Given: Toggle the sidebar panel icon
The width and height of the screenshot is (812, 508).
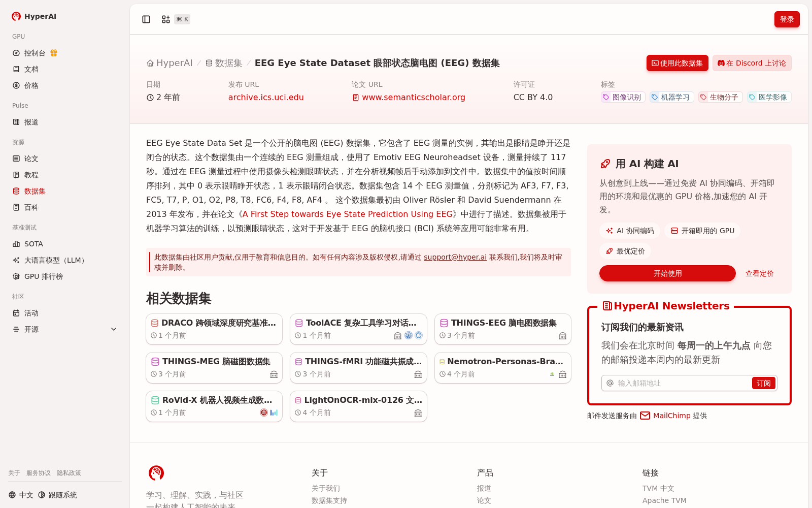Looking at the screenshot, I should [146, 19].
